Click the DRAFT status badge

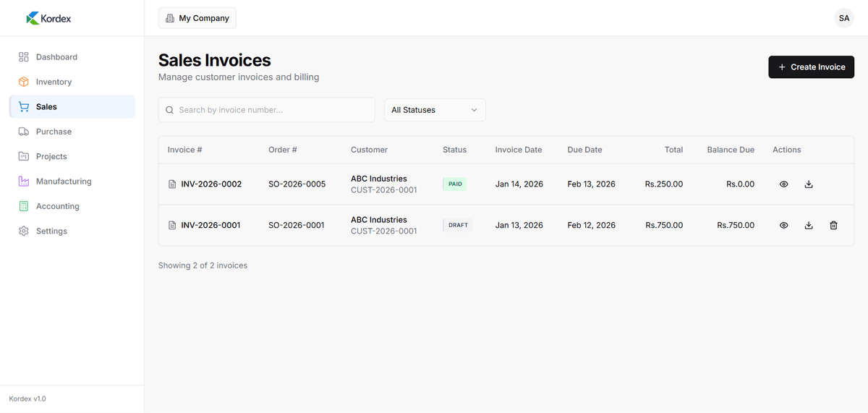point(458,226)
